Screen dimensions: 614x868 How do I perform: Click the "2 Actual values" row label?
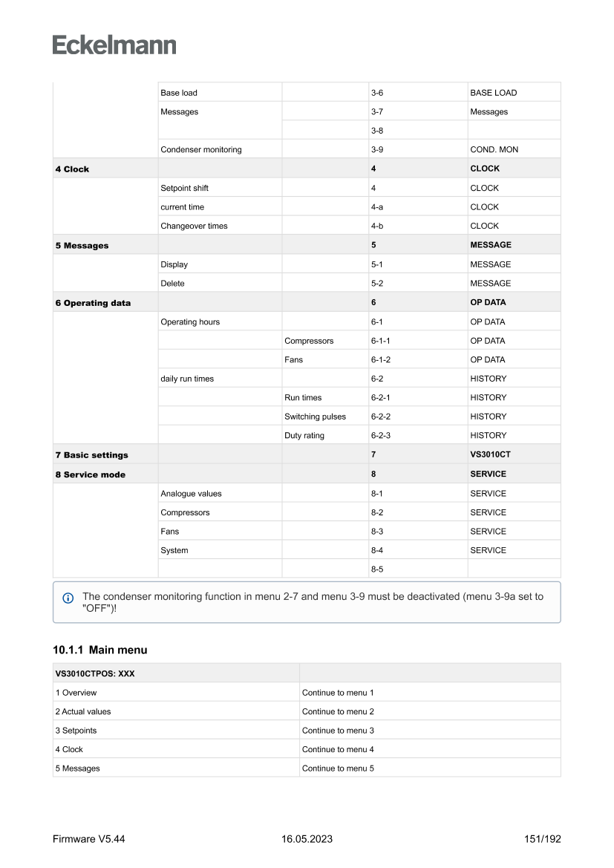click(83, 711)
